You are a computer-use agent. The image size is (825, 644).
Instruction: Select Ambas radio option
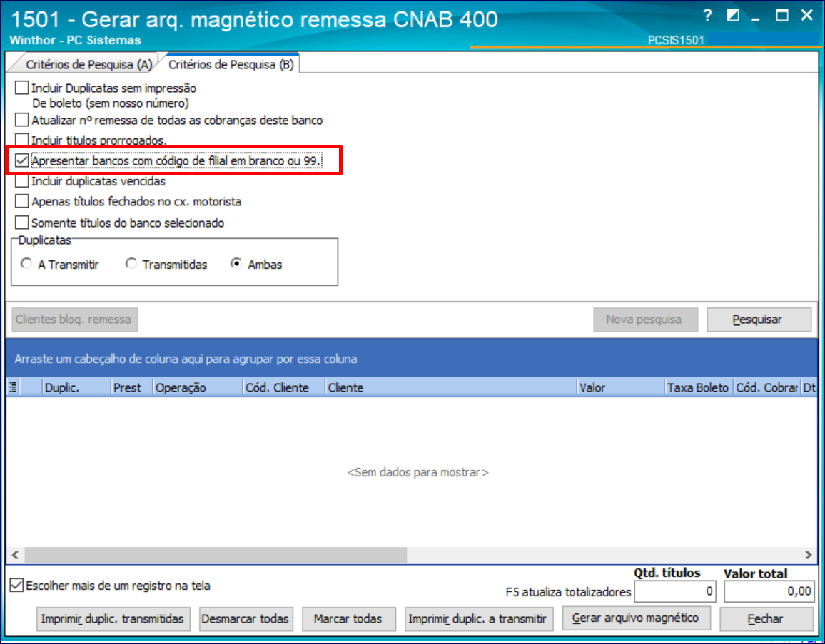click(236, 263)
